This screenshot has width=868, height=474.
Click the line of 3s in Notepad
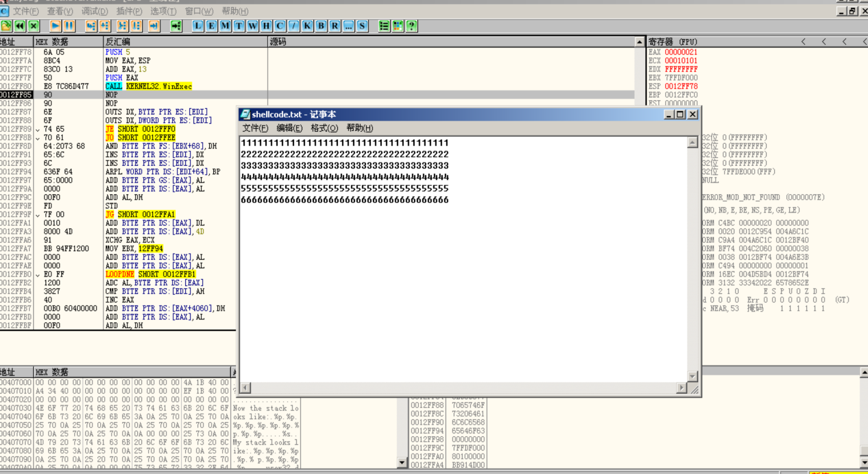[344, 166]
